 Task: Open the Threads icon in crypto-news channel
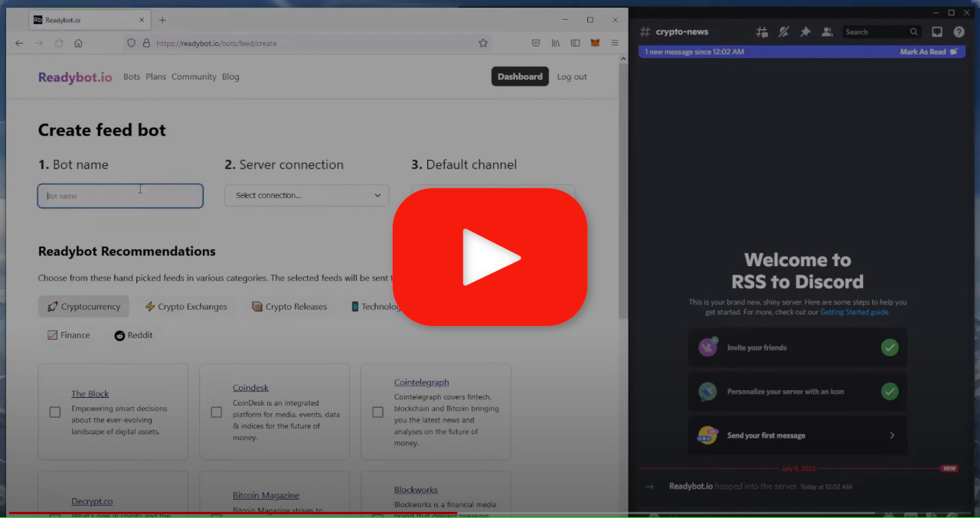coord(762,31)
